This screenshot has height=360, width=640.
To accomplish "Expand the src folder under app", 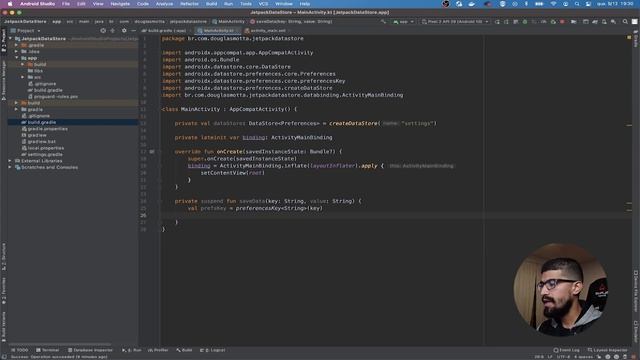I will (22, 77).
